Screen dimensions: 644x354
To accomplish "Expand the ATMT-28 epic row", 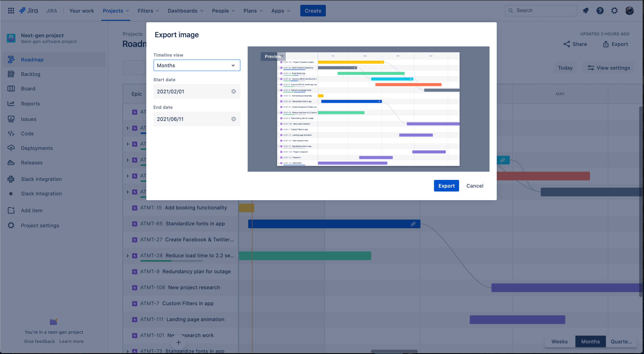I will 127,255.
